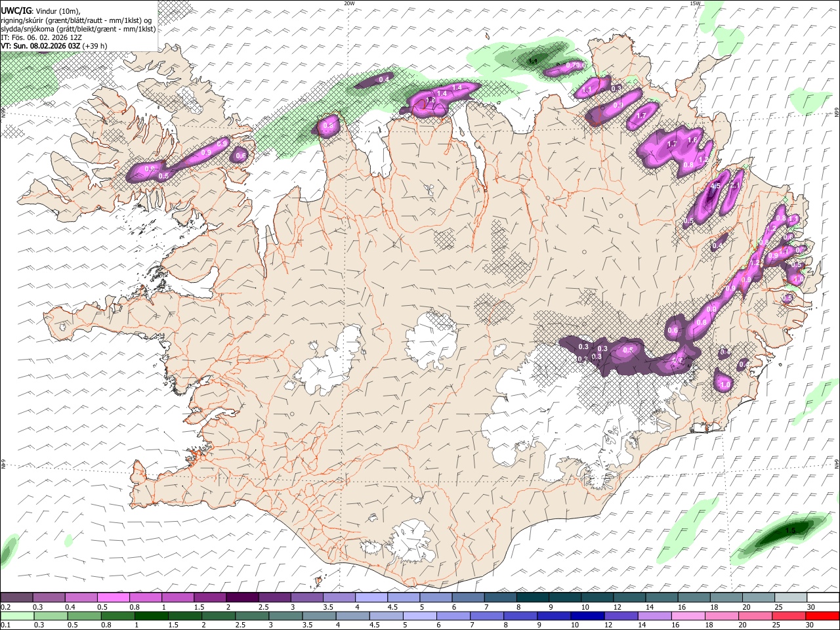Select the rain-scale swatch between 2 and 2.5

(x=218, y=616)
